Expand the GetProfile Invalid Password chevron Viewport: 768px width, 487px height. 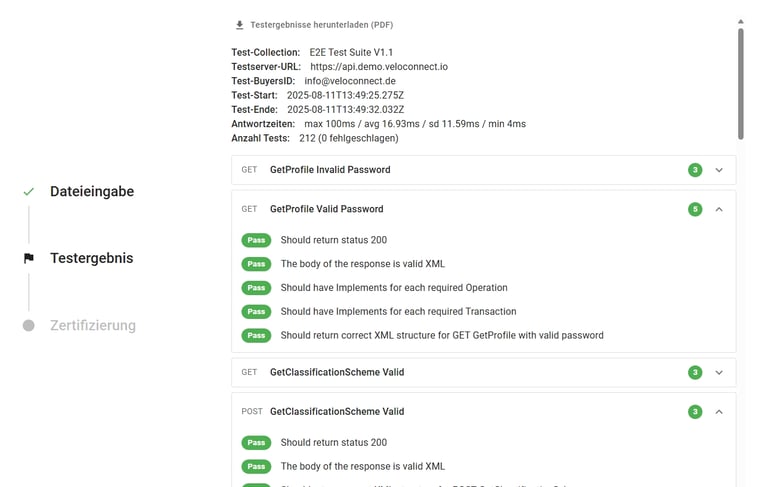719,170
